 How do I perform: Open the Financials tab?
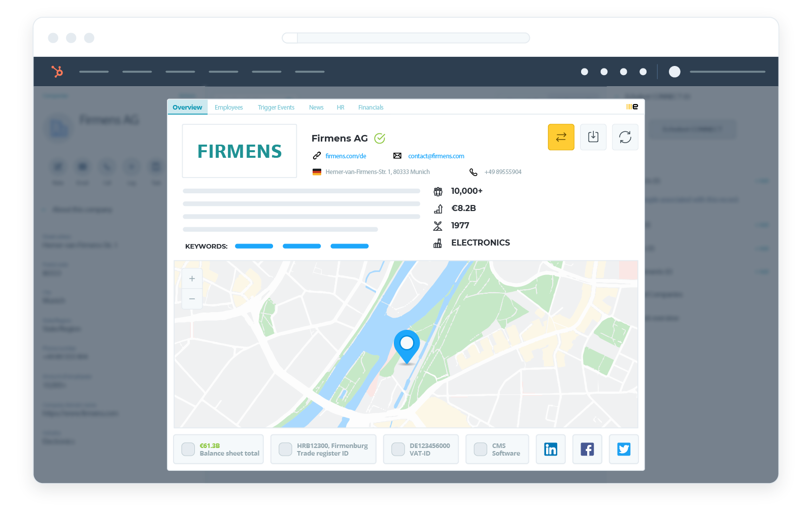click(370, 107)
